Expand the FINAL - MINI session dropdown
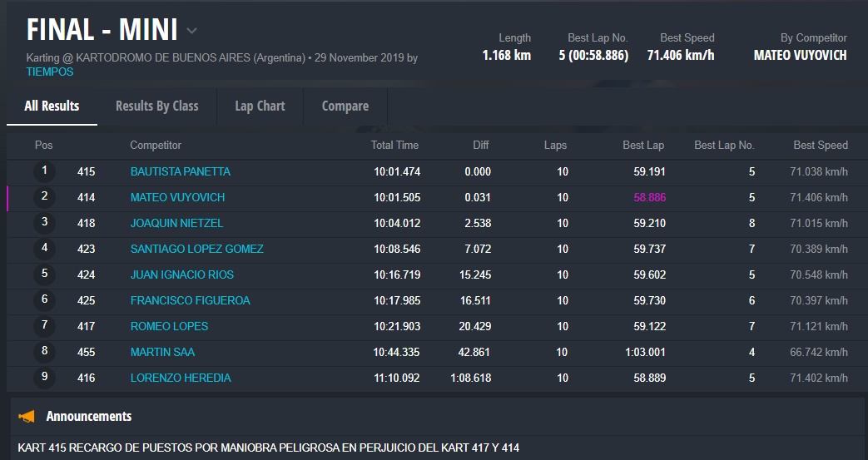 coord(192,32)
